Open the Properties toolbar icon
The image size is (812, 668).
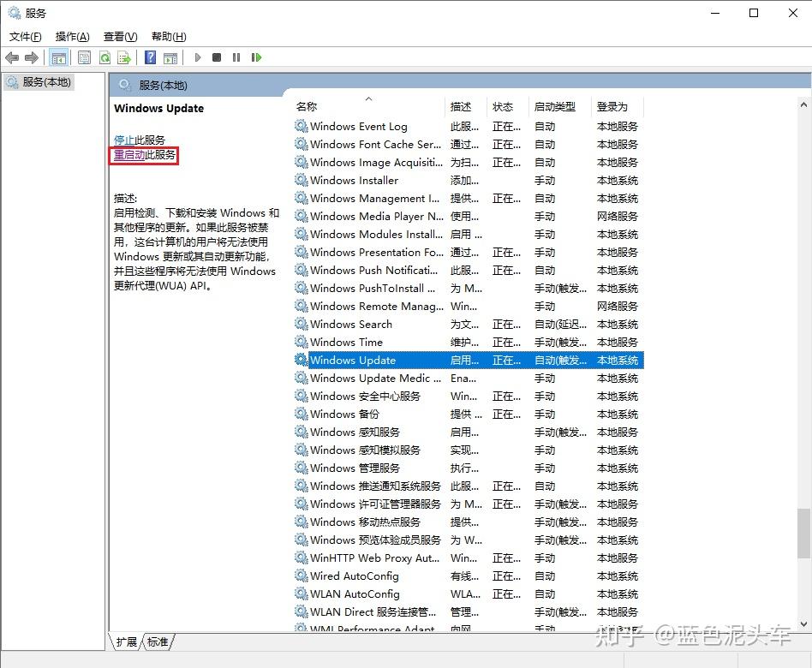[85, 57]
